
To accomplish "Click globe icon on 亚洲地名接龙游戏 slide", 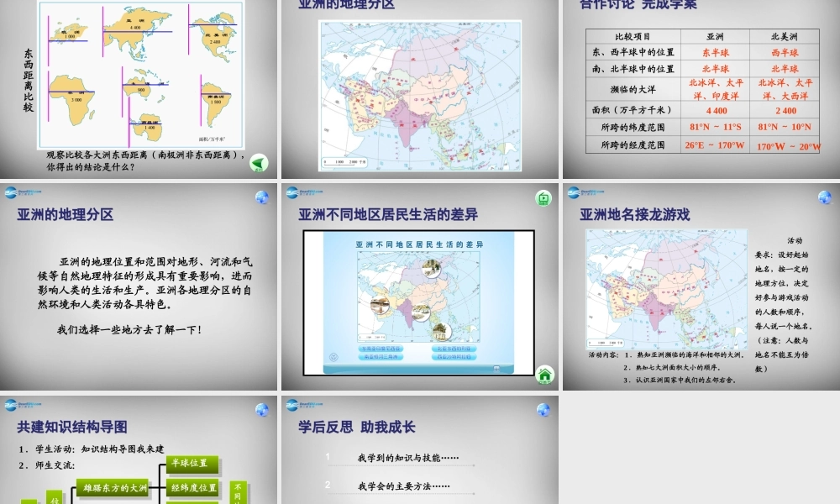I will point(825,197).
